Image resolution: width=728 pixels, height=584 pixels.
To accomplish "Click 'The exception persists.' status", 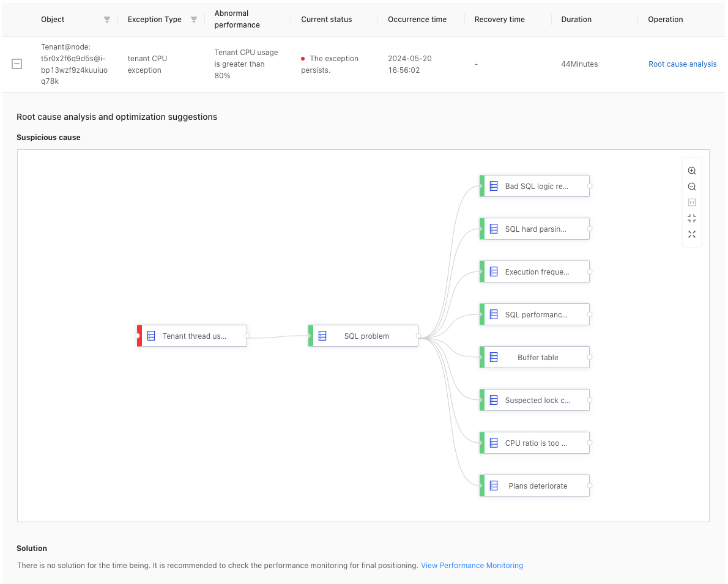I will click(330, 64).
